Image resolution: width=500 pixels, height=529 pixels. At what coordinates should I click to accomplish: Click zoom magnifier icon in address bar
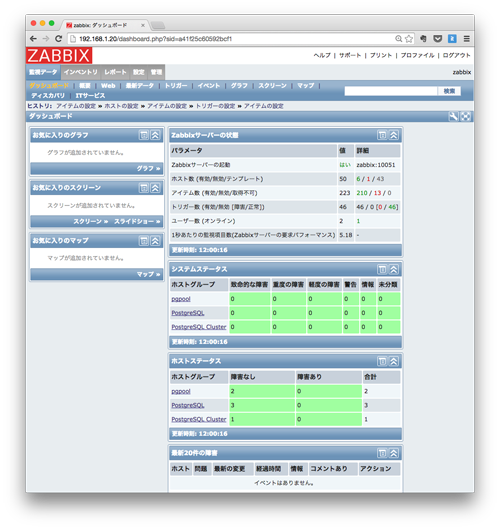pyautogui.click(x=398, y=39)
